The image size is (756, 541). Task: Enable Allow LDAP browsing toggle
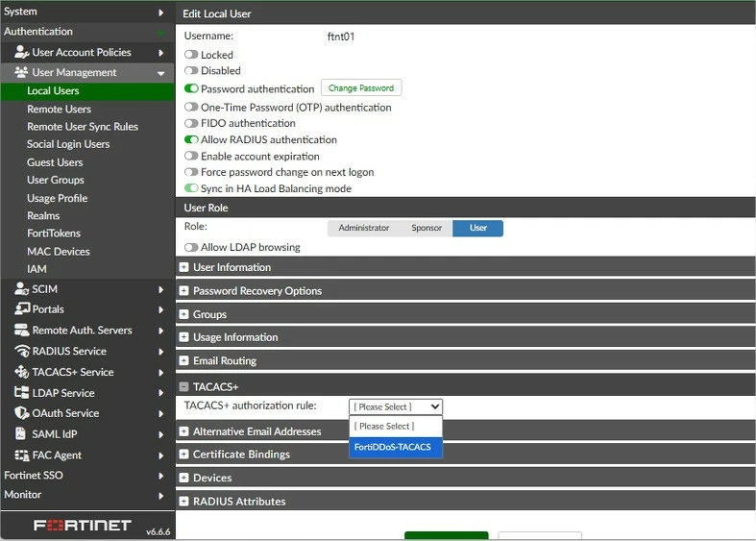click(x=191, y=247)
